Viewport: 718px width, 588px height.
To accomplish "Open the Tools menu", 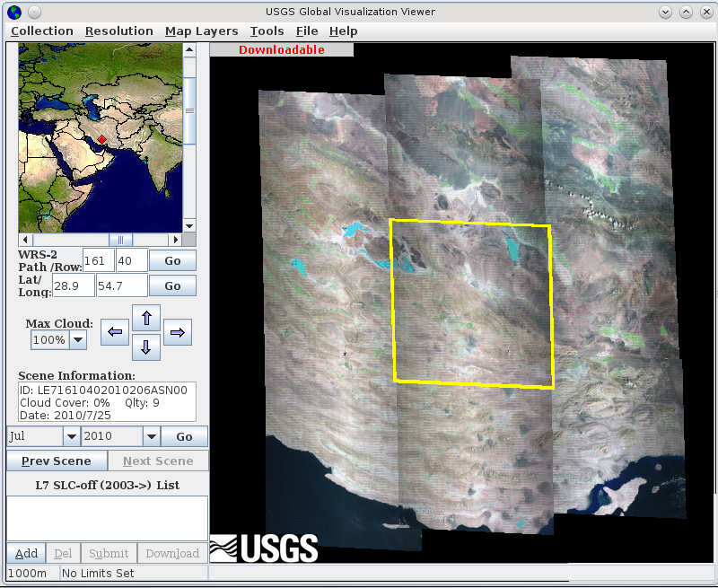I will (267, 31).
